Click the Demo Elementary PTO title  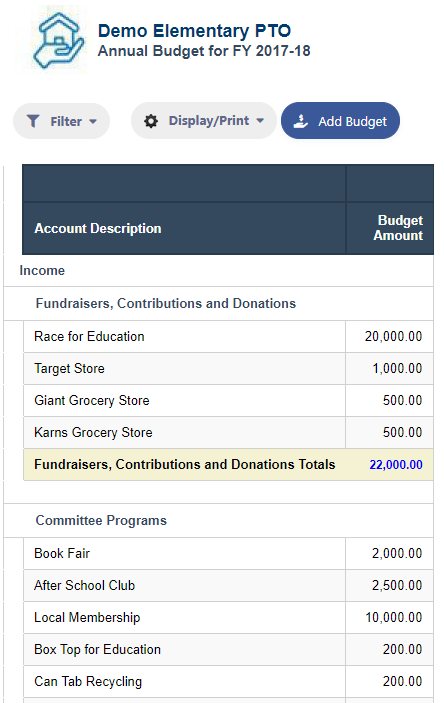[x=194, y=31]
